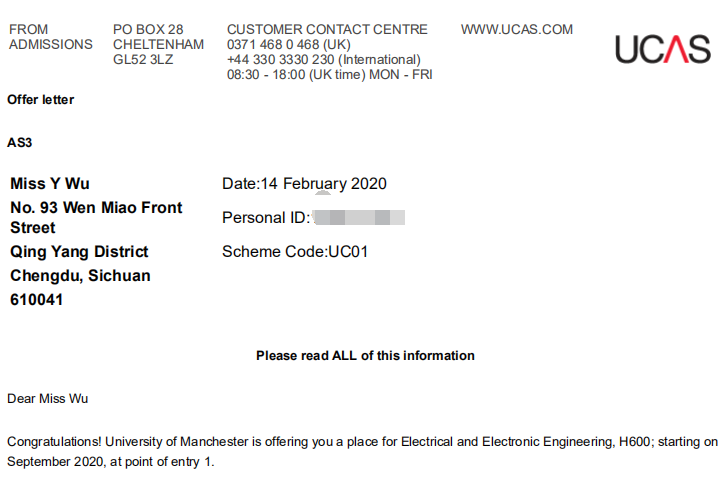Click the date '14 February 2020'
This screenshot has width=726, height=478.
click(323, 184)
